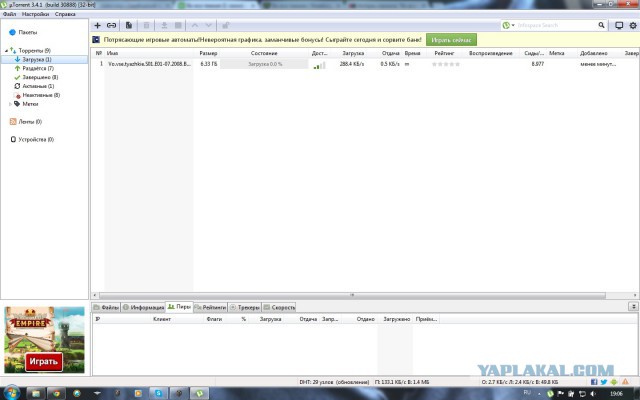Click in the Infospace Search field
Image resolution: width=640 pixels, height=400 pixels.
click(555, 25)
